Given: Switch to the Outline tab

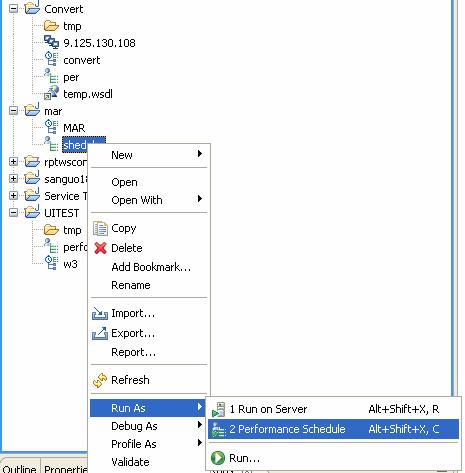Looking at the screenshot, I should tap(19, 468).
